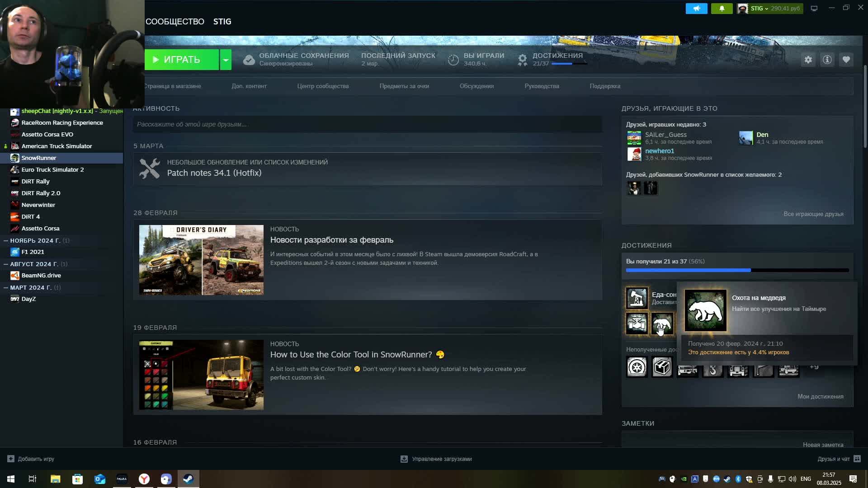Click Add game plus icon
The width and height of the screenshot is (868, 488).
(11, 459)
